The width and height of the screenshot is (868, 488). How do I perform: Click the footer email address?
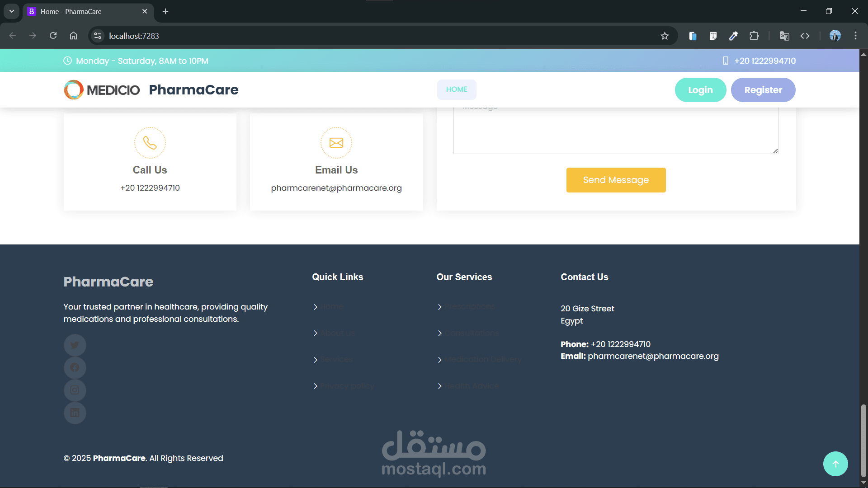coord(653,356)
